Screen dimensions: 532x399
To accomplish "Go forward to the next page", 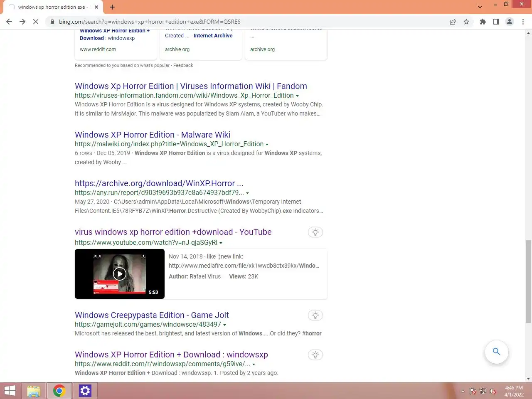I will (x=22, y=22).
